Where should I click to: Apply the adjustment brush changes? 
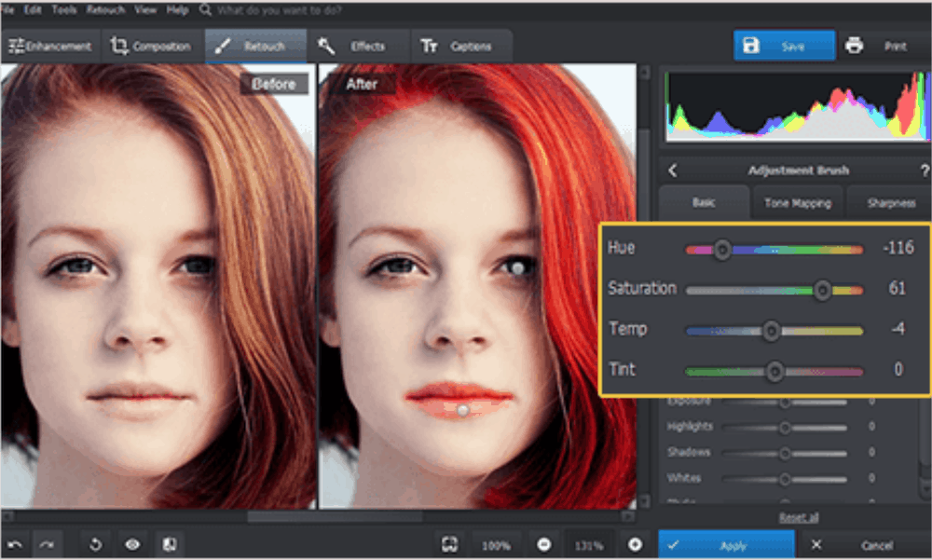coord(726,544)
